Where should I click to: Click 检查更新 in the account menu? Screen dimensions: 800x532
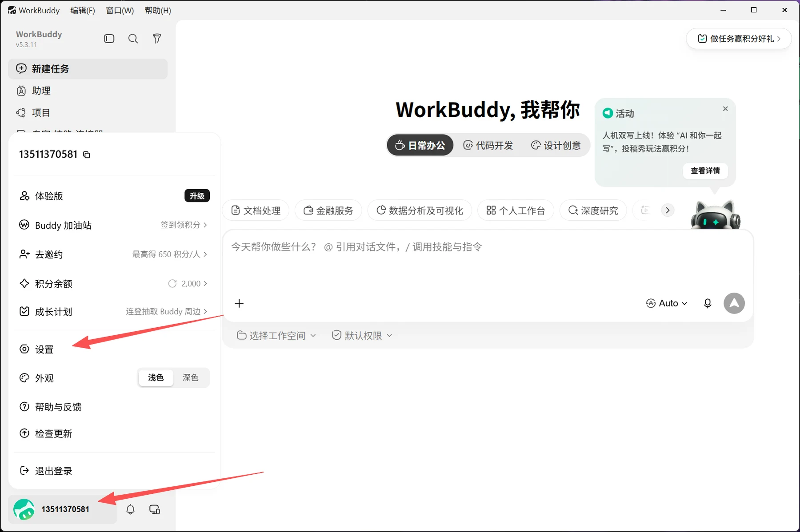coord(114,433)
